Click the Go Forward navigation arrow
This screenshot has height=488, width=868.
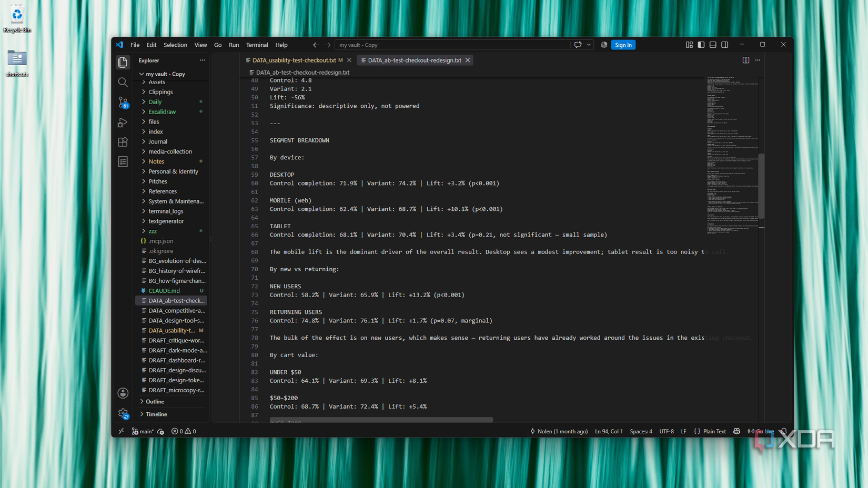click(x=328, y=45)
